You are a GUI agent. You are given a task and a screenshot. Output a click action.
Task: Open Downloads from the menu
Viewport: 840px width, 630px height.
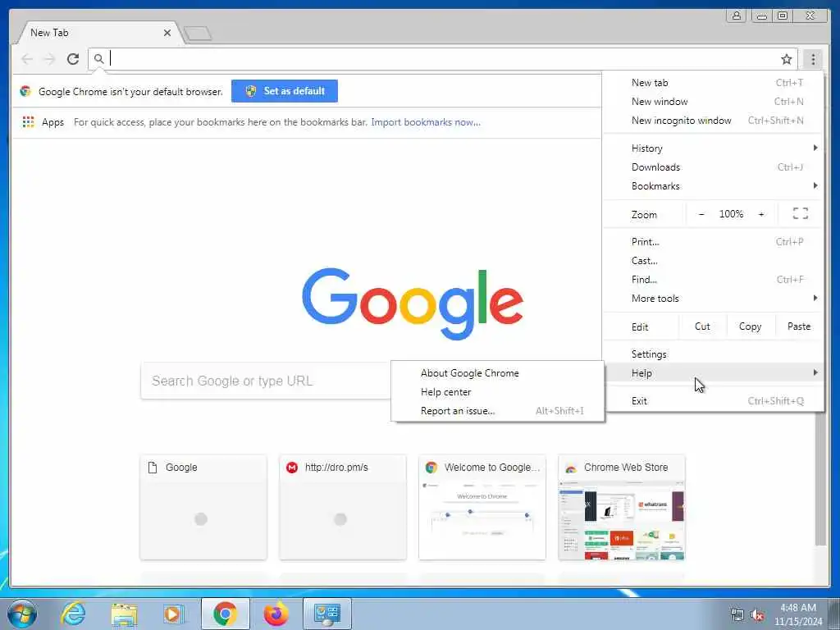coord(713,167)
